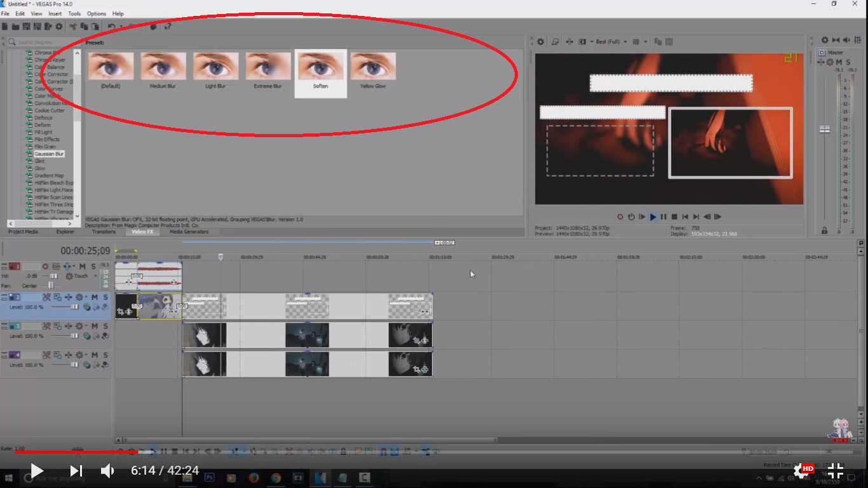Open the Tools menu

pos(74,13)
